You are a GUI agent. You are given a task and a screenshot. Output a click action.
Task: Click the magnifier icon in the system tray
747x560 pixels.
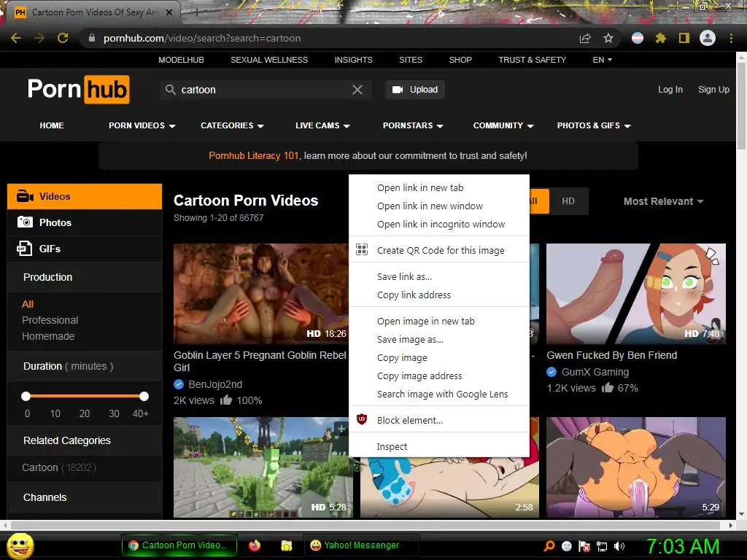(x=549, y=546)
